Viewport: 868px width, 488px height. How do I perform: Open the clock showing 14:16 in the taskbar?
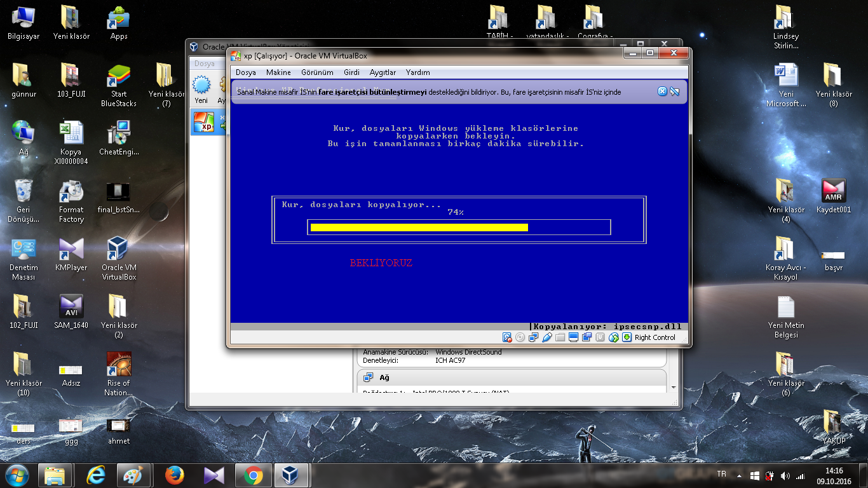click(x=834, y=476)
